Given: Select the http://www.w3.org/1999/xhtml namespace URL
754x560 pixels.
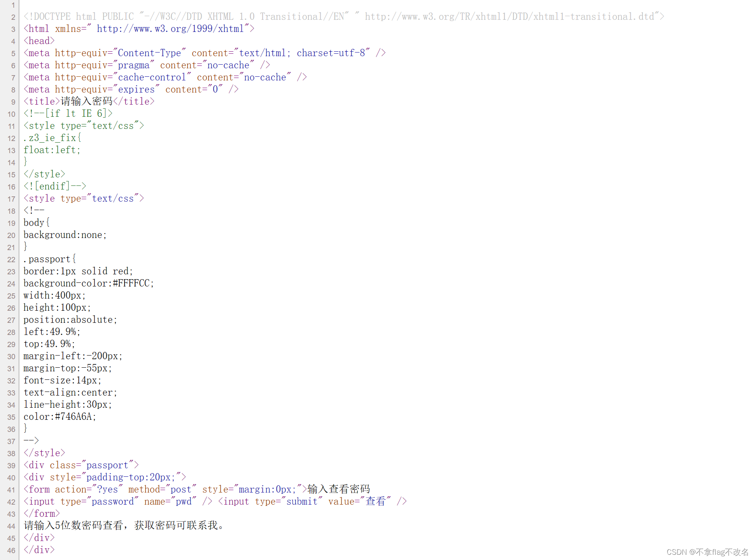Looking at the screenshot, I should 170,28.
